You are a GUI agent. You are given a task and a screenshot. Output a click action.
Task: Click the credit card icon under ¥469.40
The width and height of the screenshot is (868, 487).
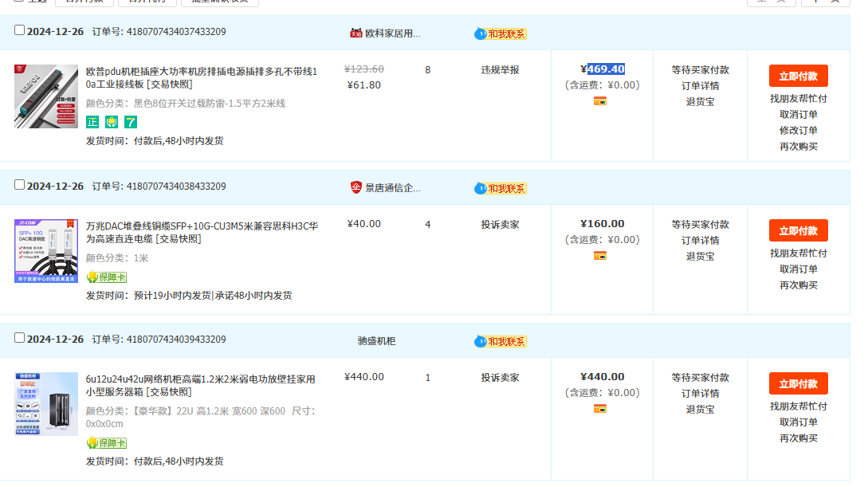[x=600, y=101]
